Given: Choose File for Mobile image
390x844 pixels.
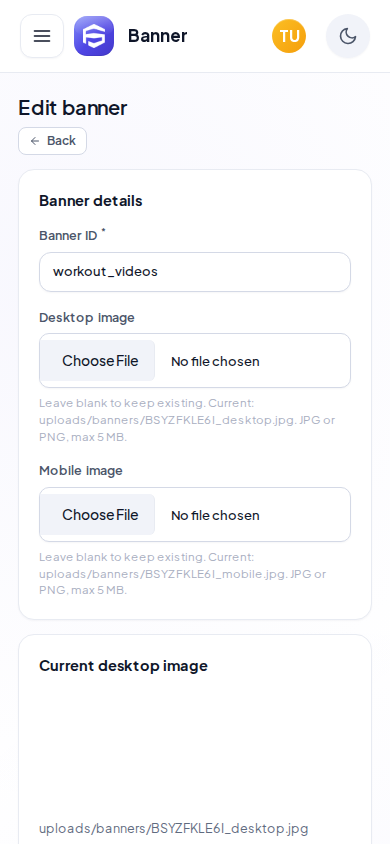Looking at the screenshot, I should click(x=98, y=515).
